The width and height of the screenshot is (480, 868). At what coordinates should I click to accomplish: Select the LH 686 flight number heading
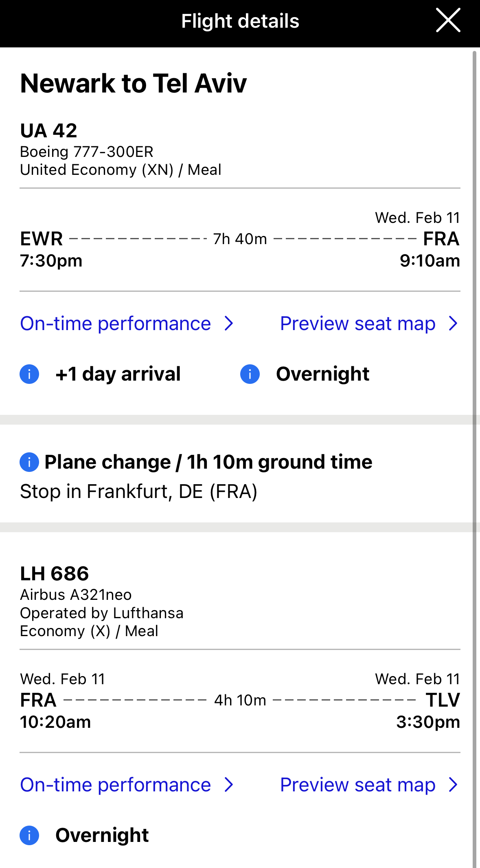(x=55, y=574)
